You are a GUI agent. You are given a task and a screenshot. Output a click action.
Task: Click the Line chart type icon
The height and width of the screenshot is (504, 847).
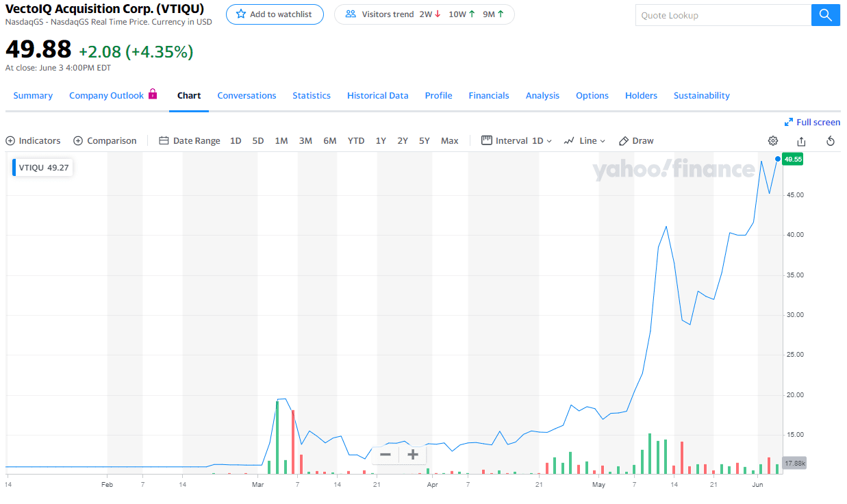569,141
